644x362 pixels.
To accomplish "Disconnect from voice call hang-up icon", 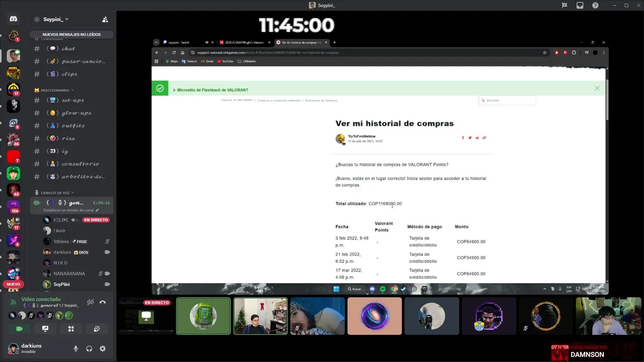I will pos(103,302).
